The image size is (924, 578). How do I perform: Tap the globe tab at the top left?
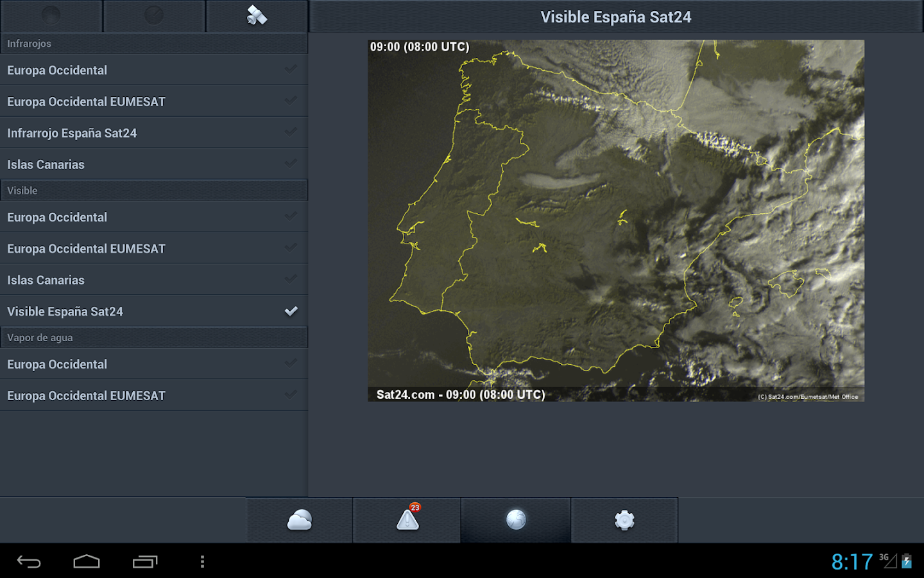click(51, 17)
